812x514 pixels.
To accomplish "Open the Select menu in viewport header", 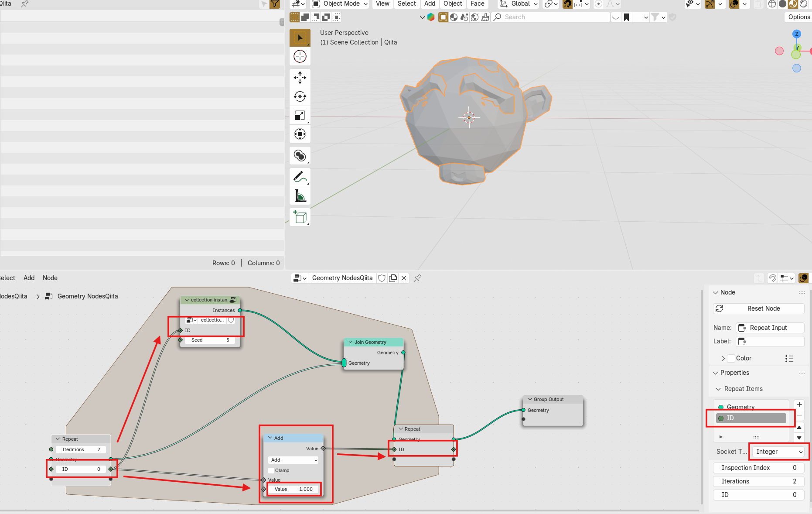I will coord(407,4).
